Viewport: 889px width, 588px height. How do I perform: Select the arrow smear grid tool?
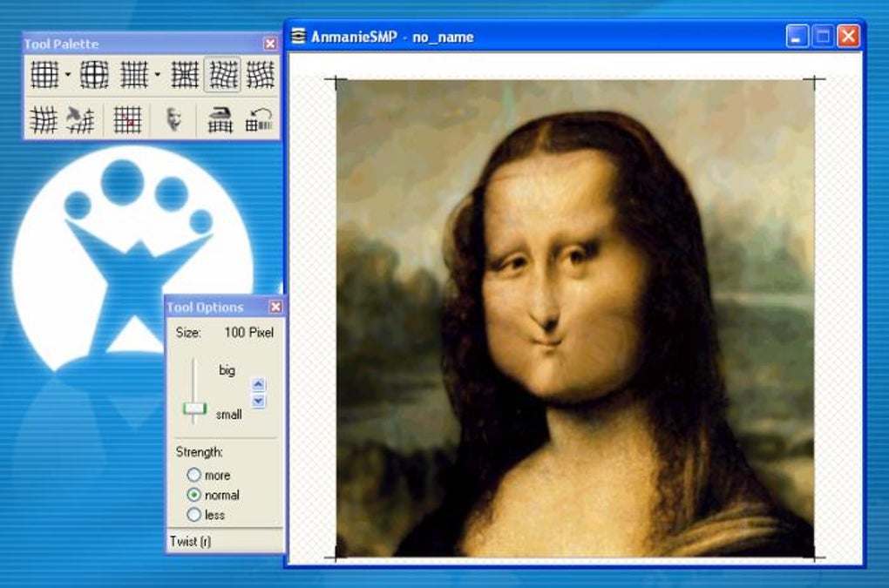click(80, 119)
